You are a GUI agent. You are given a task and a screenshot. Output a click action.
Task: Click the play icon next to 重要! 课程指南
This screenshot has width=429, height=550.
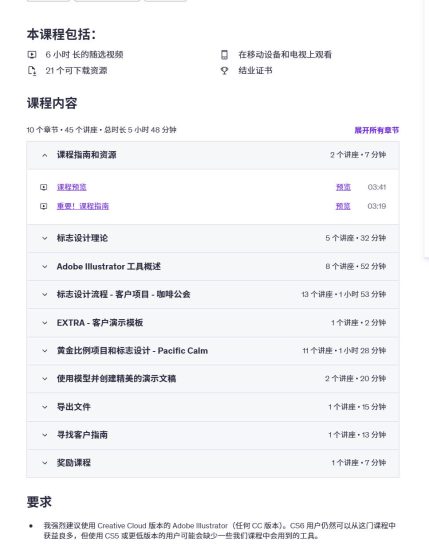43,206
